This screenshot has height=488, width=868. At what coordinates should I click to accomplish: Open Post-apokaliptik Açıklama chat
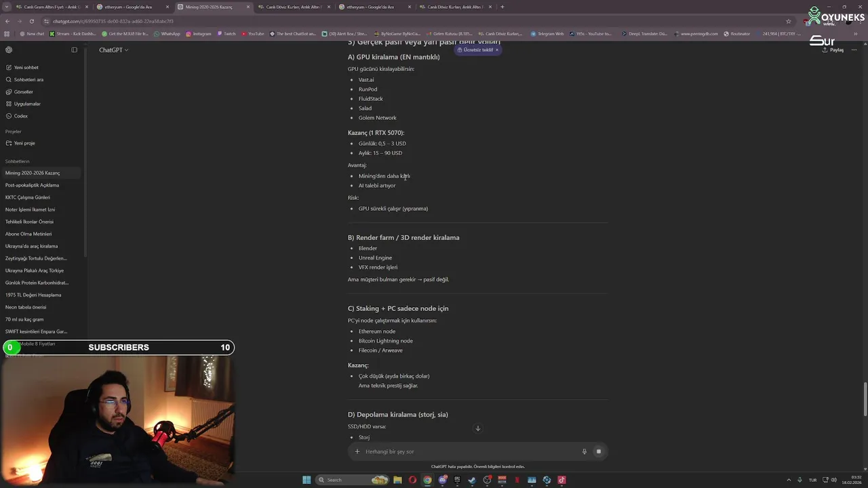41,185
